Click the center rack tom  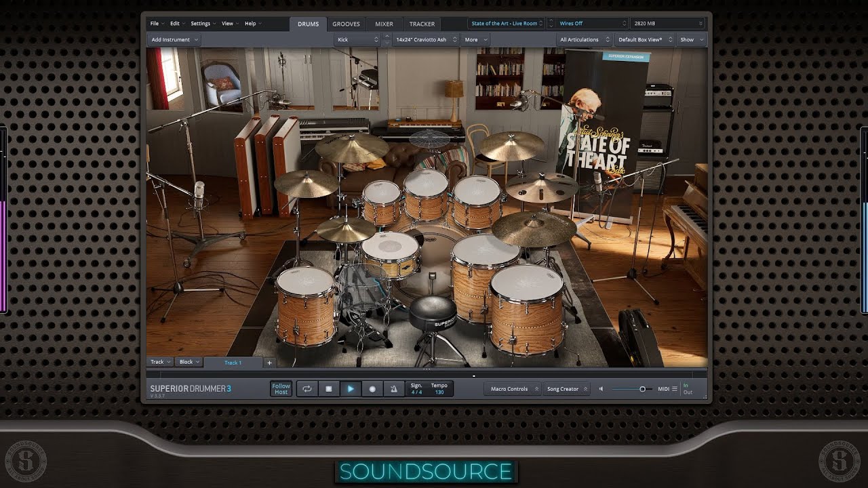pos(426,194)
